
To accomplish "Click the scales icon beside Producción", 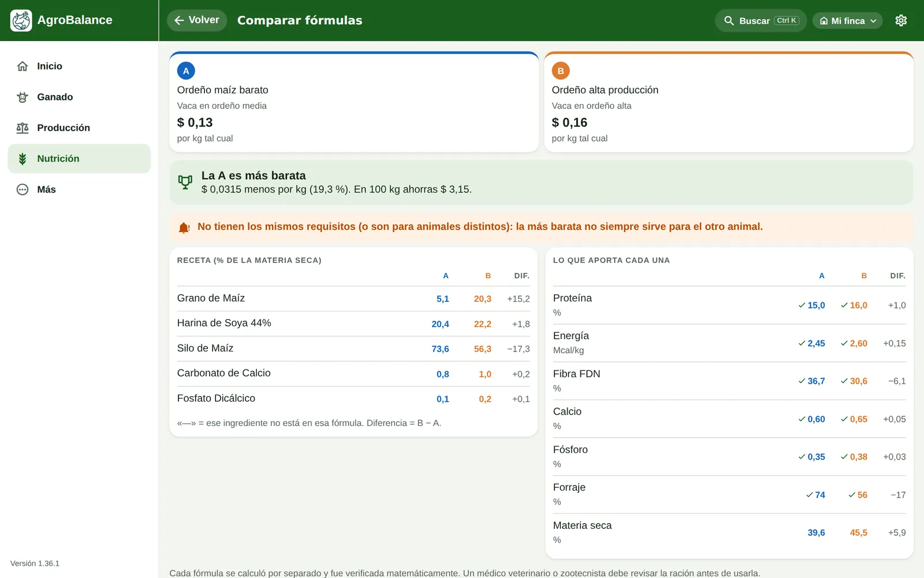I will 23,128.
